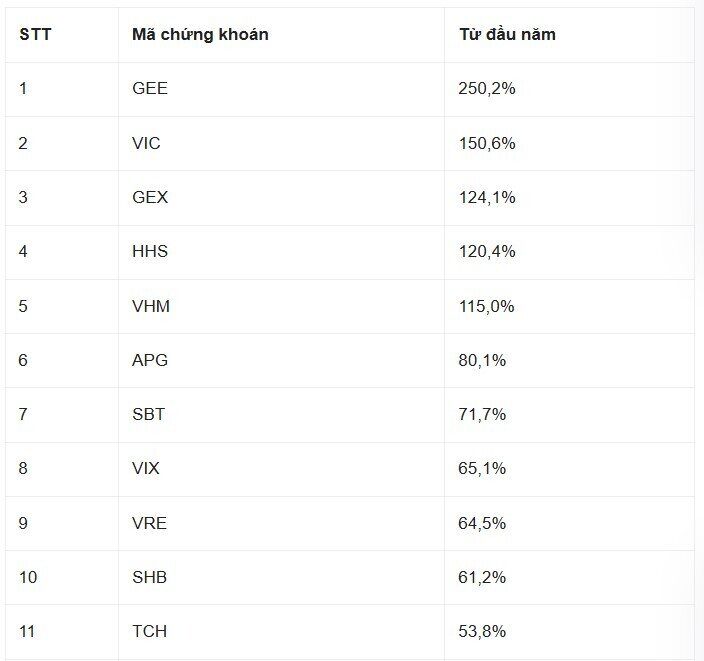Click the Mã chứng khoán column header
Viewport: 704px width, 661px height.
coord(200,35)
